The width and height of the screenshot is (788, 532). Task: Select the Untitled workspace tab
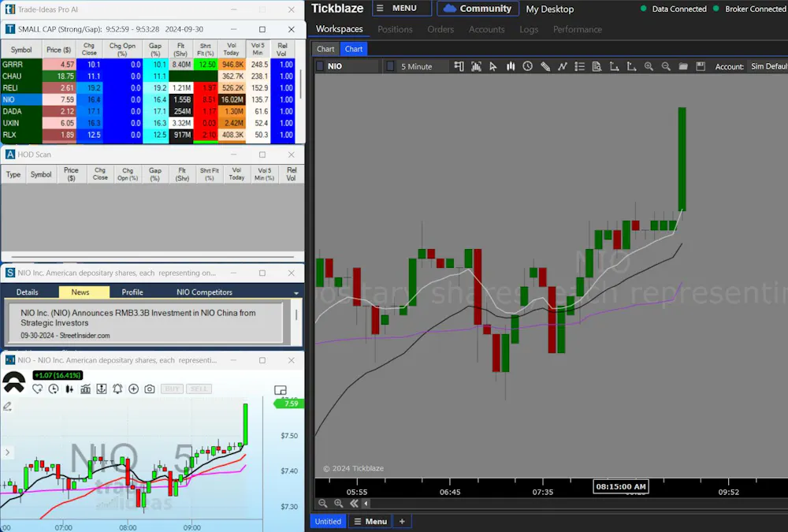click(x=328, y=522)
